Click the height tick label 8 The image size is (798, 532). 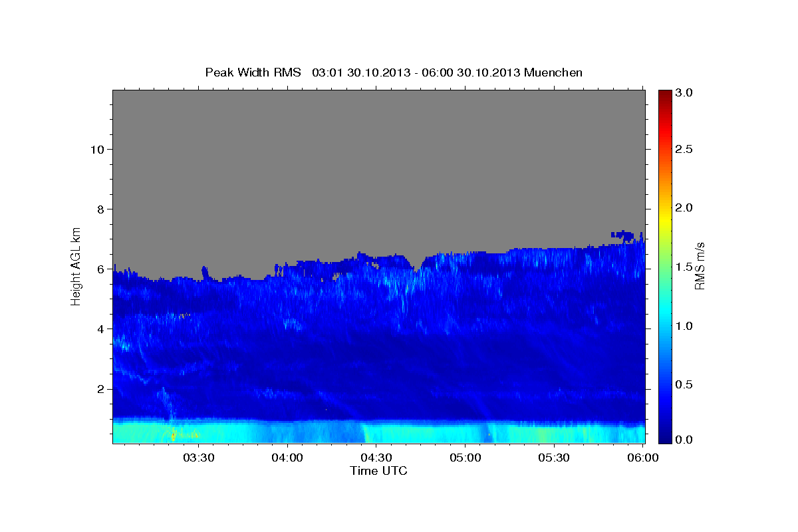pos(99,209)
